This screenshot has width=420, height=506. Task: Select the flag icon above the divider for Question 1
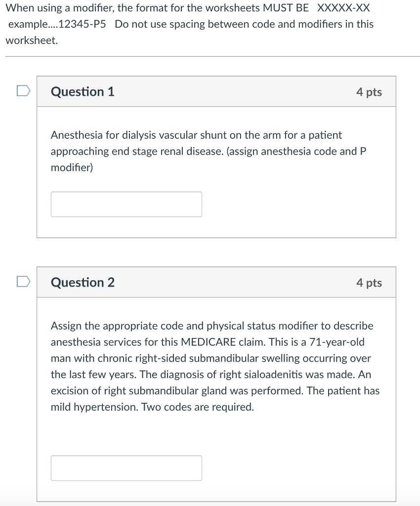(23, 90)
